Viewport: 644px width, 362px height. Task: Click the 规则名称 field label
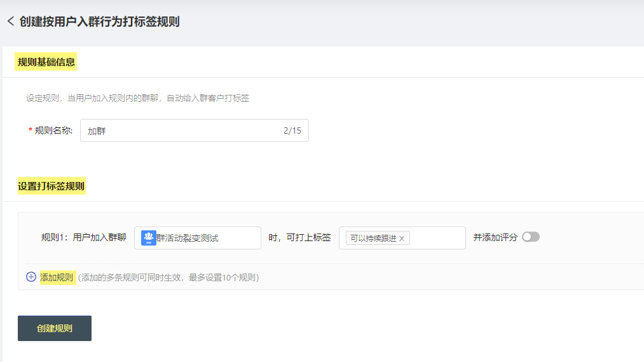pyautogui.click(x=53, y=130)
